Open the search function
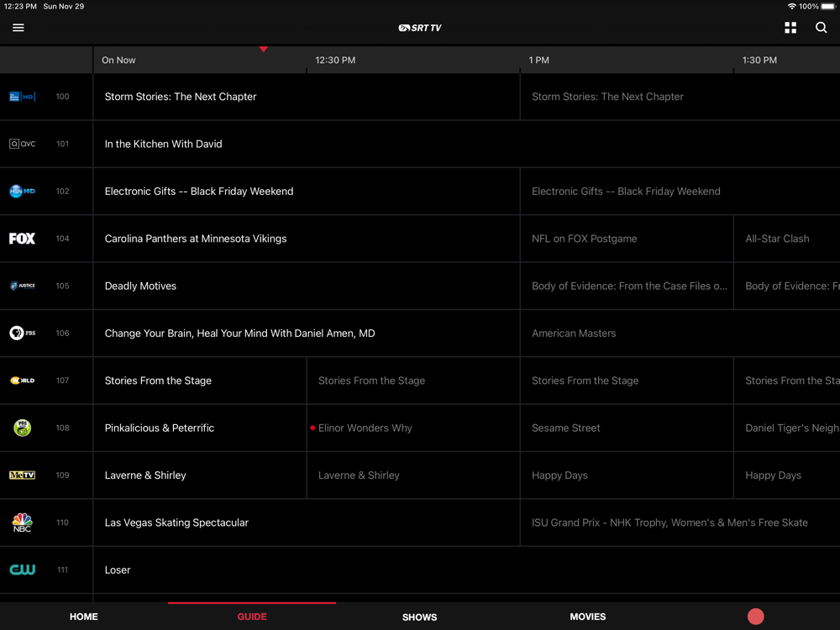The width and height of the screenshot is (840, 630). [x=821, y=28]
